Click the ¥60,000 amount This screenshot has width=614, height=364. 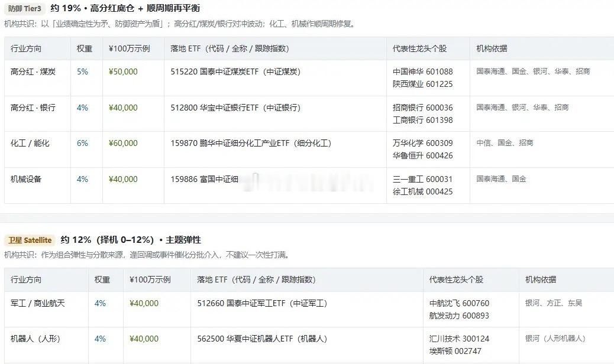[x=123, y=143]
